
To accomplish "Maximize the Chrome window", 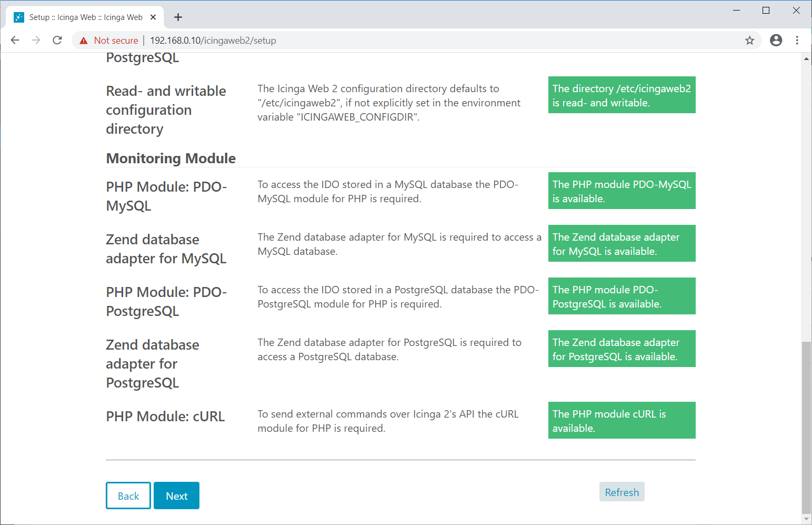I will coord(766,11).
